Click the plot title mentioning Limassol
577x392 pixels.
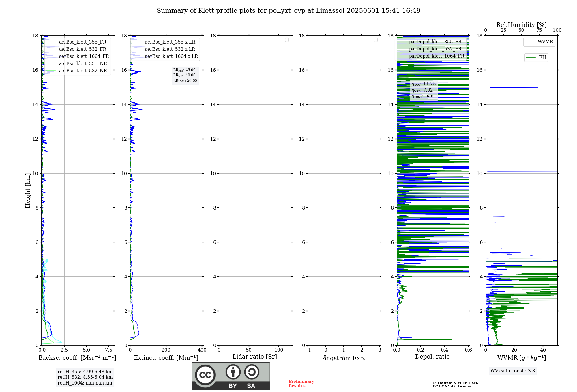point(288,11)
